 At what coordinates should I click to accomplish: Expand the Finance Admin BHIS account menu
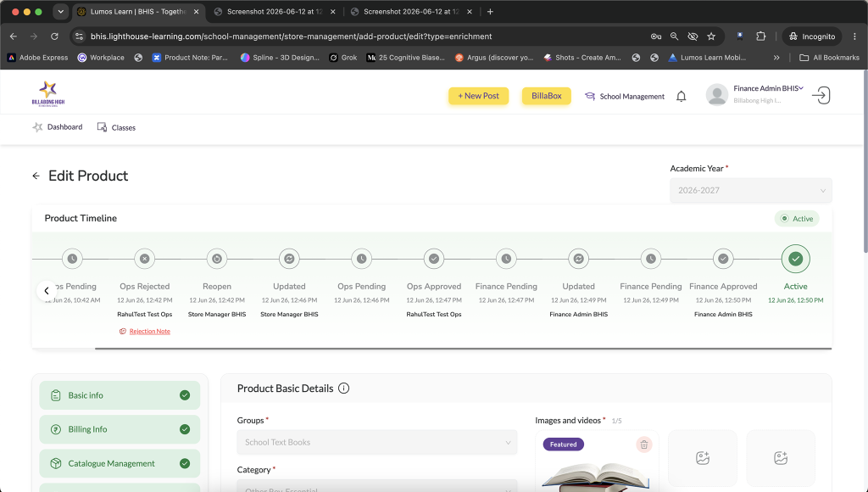(768, 89)
